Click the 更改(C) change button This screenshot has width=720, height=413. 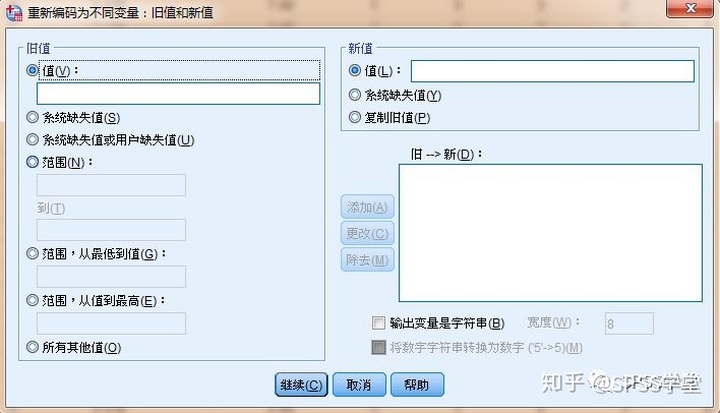tap(367, 233)
